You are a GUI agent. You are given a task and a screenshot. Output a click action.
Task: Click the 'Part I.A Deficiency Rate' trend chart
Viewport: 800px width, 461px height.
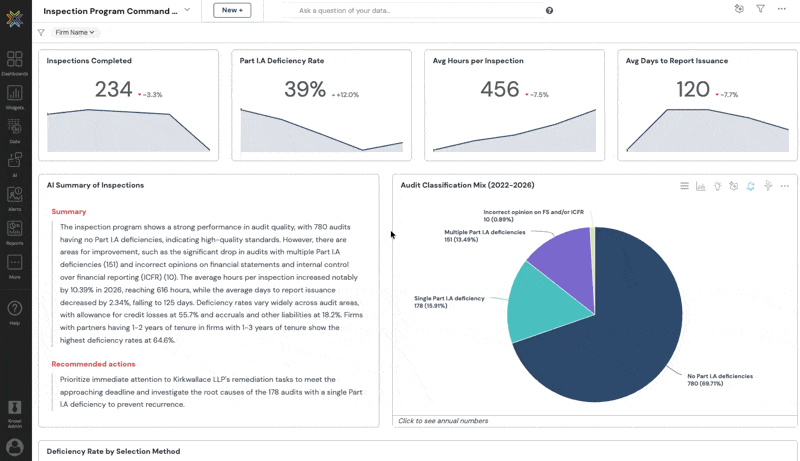pyautogui.click(x=321, y=131)
